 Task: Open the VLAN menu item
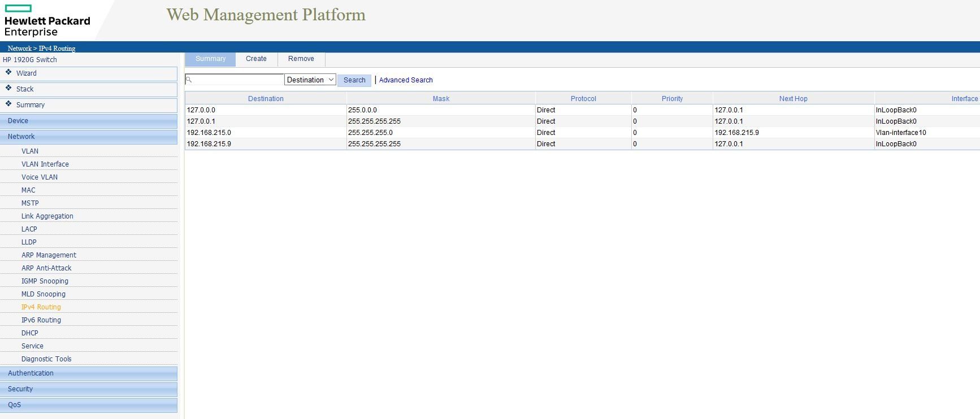pos(30,151)
